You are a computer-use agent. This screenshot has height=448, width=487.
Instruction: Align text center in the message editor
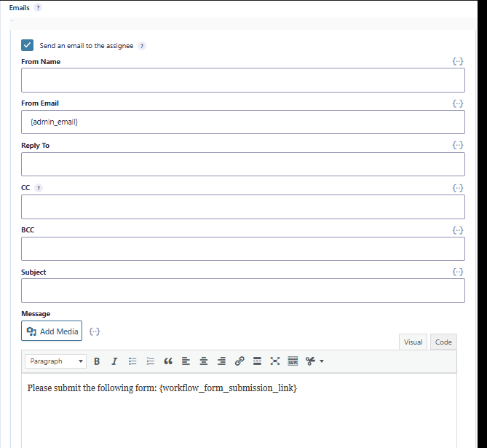tap(204, 361)
